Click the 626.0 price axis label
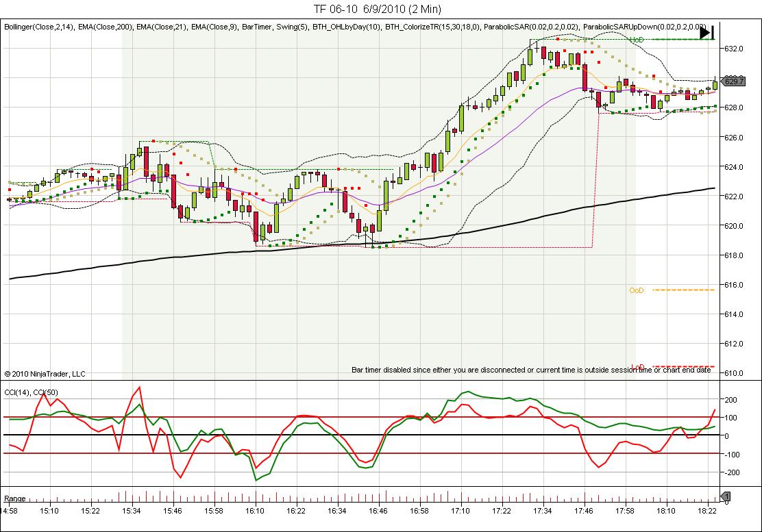 click(x=734, y=138)
